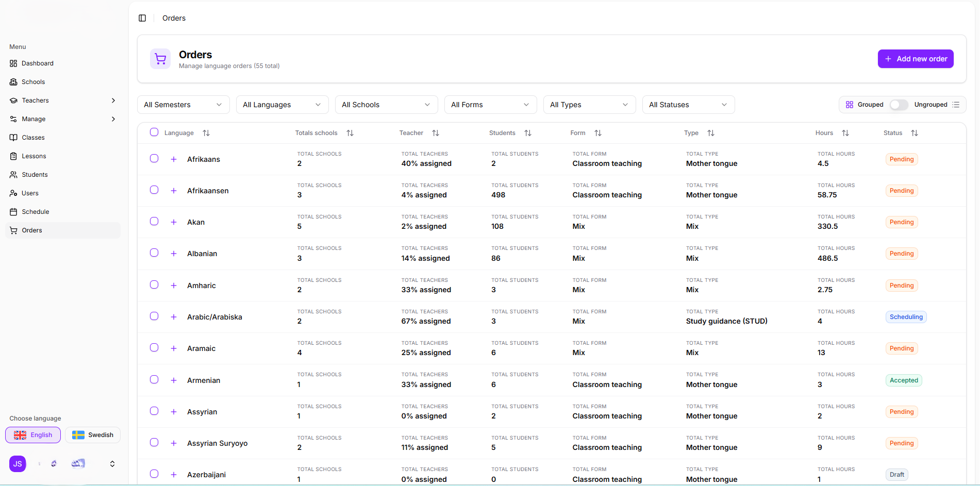Open the All Languages dropdown
The height and width of the screenshot is (486, 980).
pyautogui.click(x=283, y=105)
